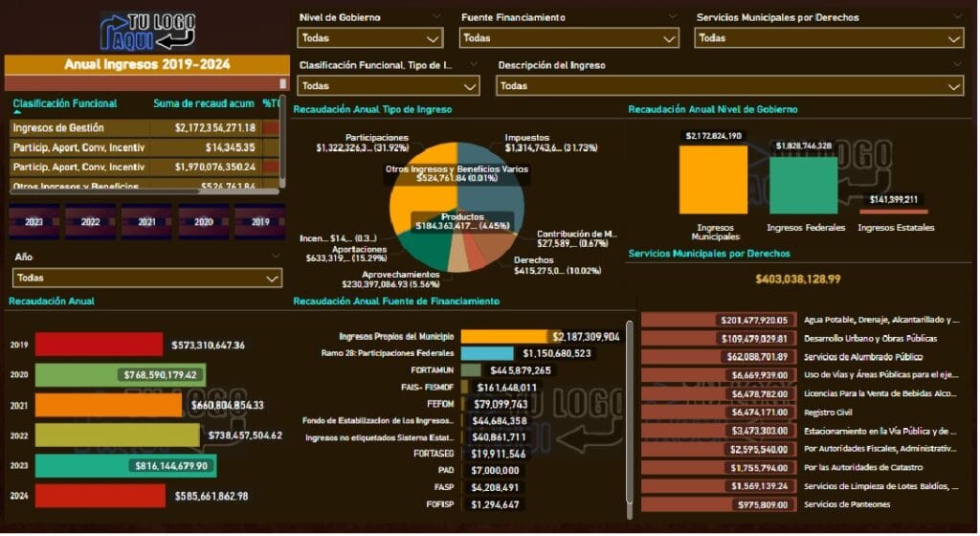980x536 pixels.
Task: Click the 2022 olive revenue bar
Action: pyautogui.click(x=117, y=435)
